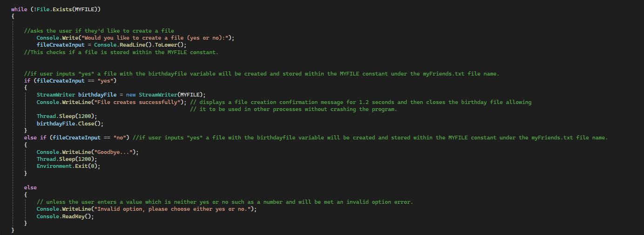Click the Environment.Exit(0) call
644x235 pixels.
(x=68, y=166)
